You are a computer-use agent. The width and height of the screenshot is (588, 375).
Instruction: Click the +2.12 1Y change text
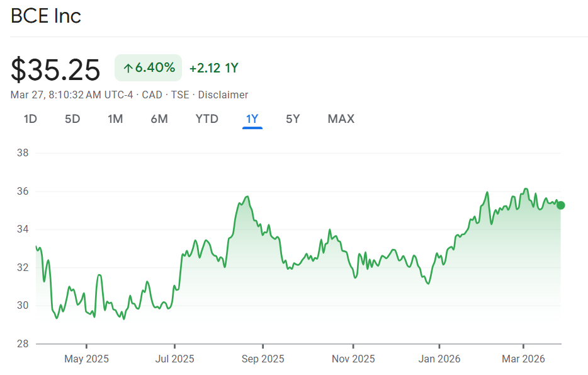[213, 68]
